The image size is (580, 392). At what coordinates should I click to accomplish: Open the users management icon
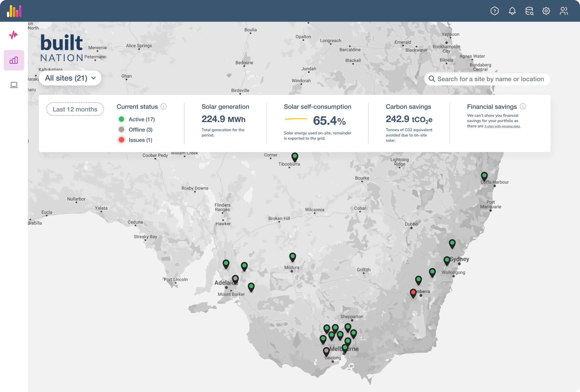click(564, 11)
